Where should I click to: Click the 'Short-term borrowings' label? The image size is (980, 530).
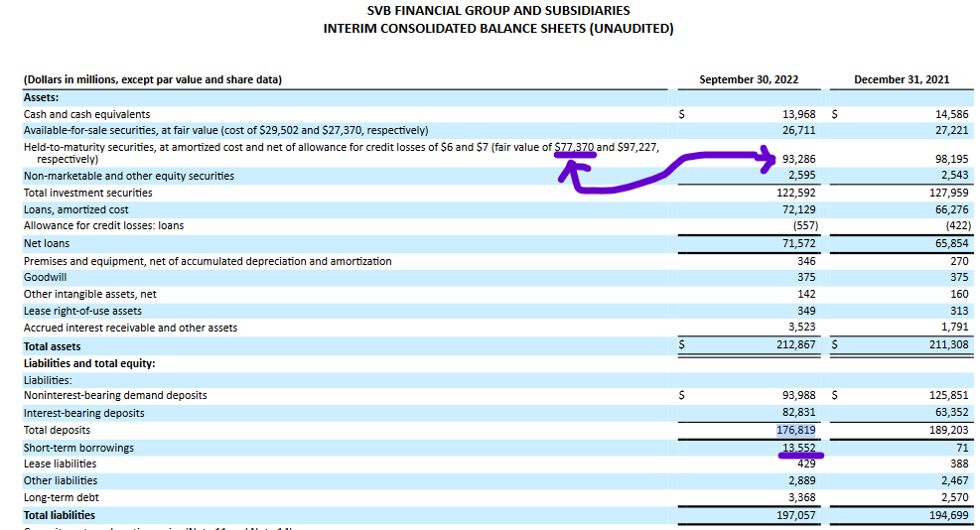(x=78, y=449)
